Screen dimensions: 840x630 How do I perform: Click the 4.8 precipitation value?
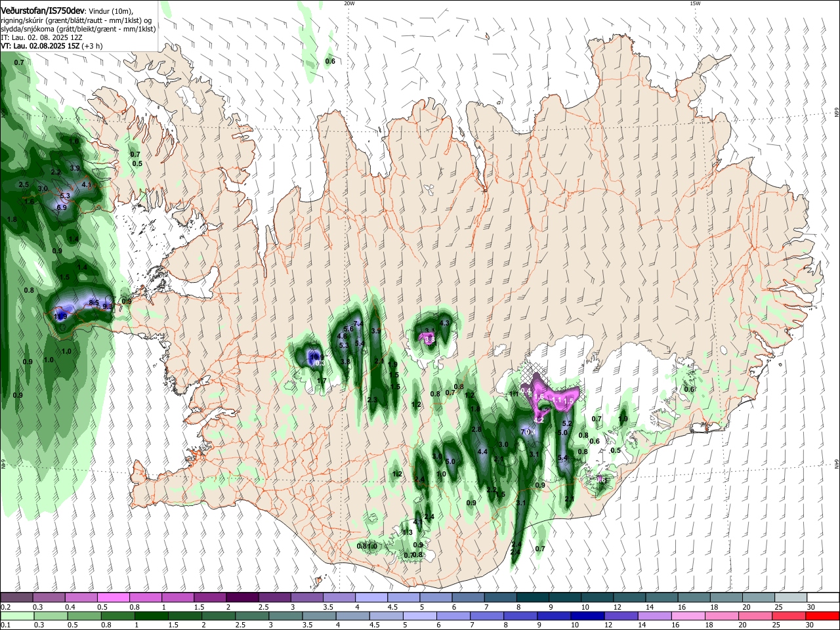(342, 336)
